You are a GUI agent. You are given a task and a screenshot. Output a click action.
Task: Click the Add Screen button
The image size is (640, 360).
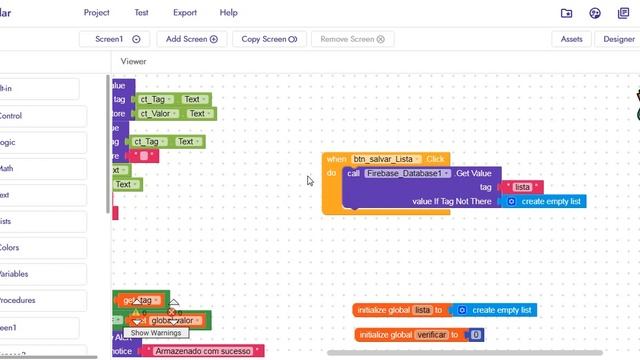[191, 39]
